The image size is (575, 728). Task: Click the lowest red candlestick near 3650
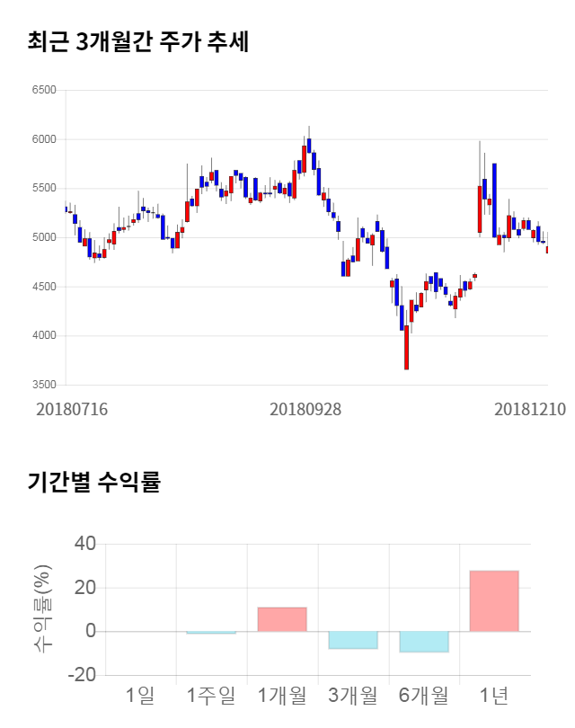click(406, 347)
